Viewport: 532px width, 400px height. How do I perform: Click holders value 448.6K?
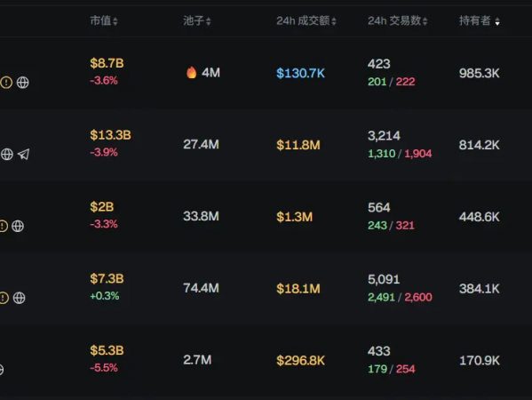[x=479, y=217]
